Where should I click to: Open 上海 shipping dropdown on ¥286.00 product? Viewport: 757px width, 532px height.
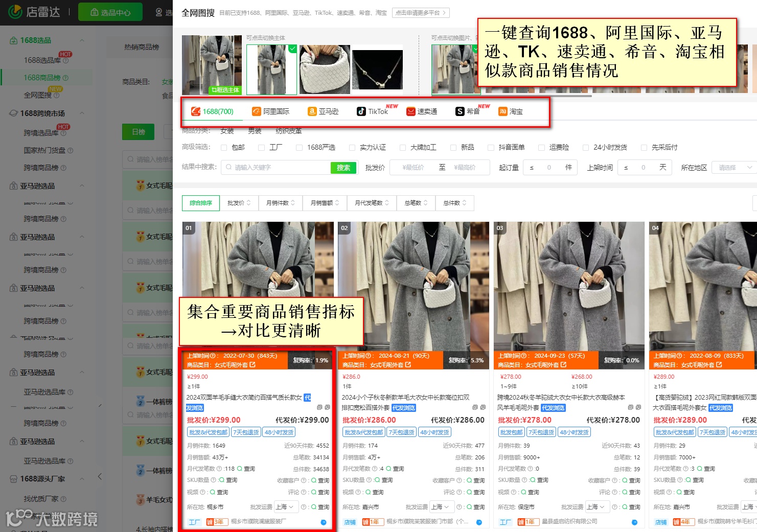tap(441, 507)
